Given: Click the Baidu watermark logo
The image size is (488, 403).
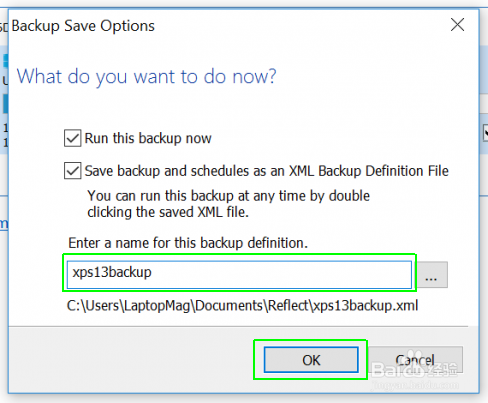Looking at the screenshot, I should [x=415, y=369].
